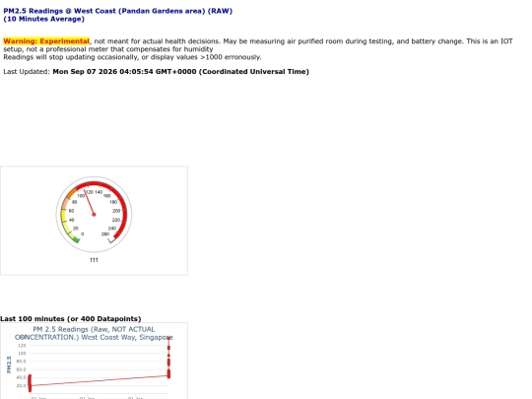This screenshot has height=399, width=532.
Task: Select the 'Warning: Experimental' highlighted label
Action: tap(46, 41)
